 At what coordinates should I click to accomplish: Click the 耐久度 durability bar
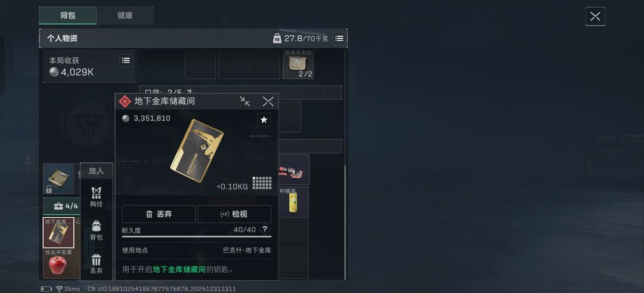(x=197, y=237)
